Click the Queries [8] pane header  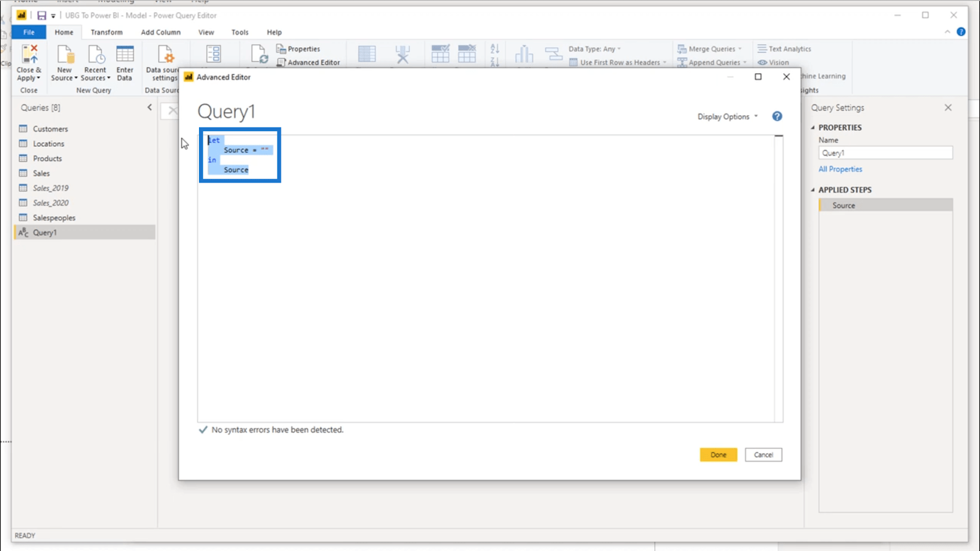click(40, 108)
